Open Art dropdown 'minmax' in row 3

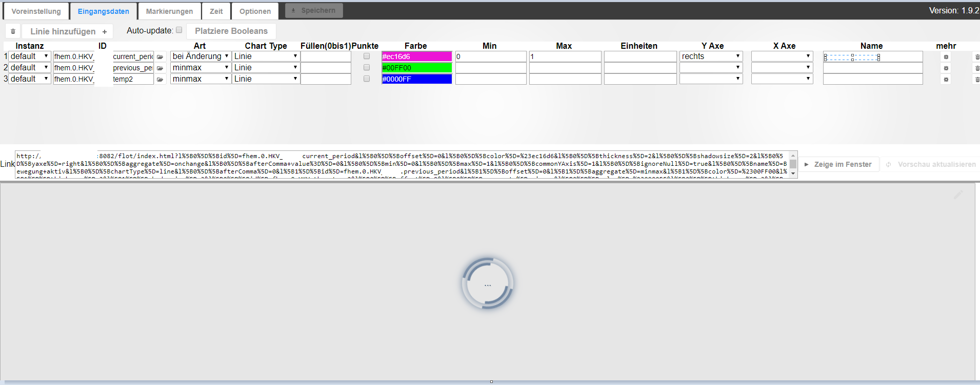coord(201,79)
